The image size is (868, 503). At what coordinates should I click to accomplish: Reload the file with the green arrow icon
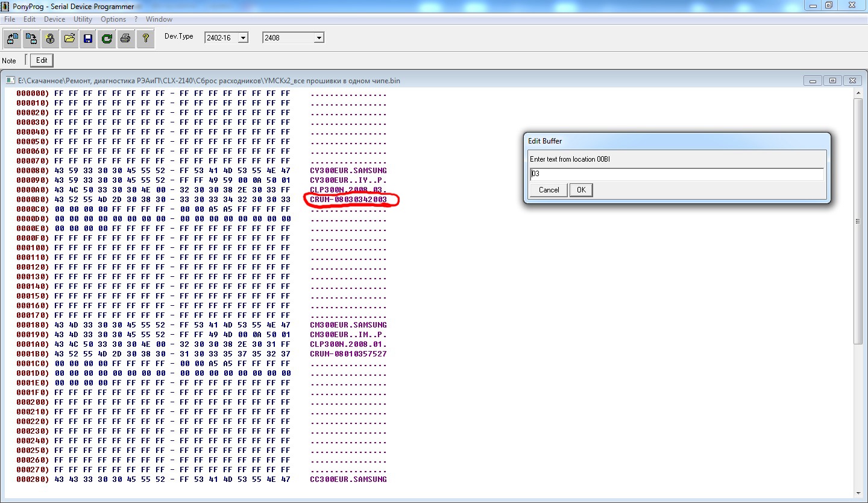[x=107, y=39]
